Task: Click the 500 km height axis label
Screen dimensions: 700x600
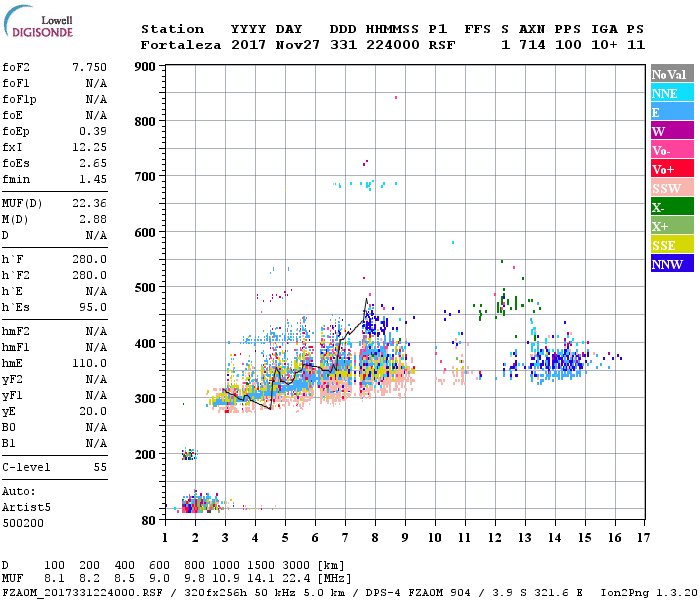Action: point(145,288)
